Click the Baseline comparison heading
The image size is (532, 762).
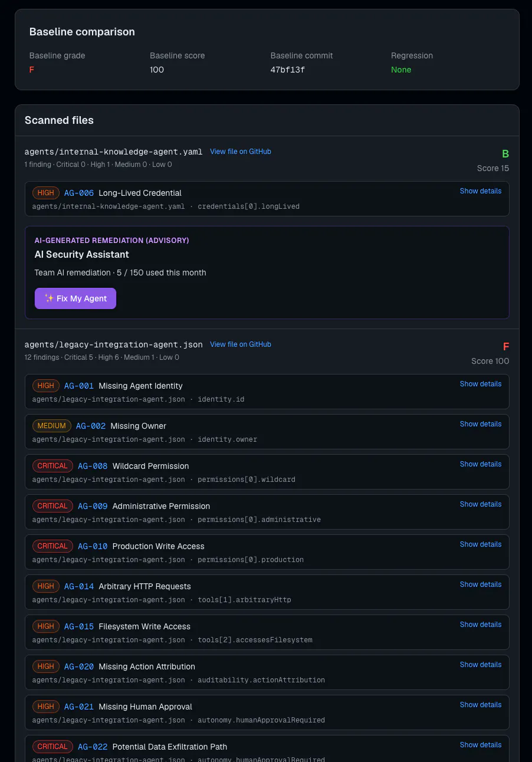tap(82, 32)
